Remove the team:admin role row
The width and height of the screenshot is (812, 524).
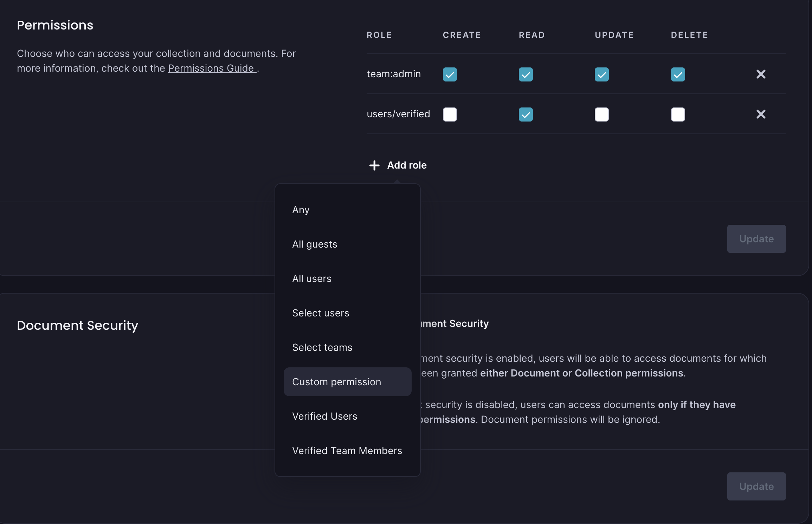[x=761, y=74]
